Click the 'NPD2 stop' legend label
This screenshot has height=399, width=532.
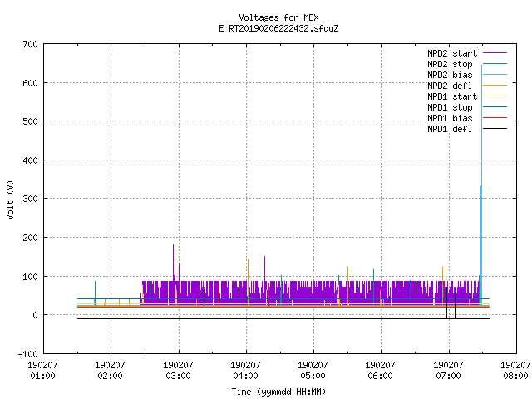[450, 64]
